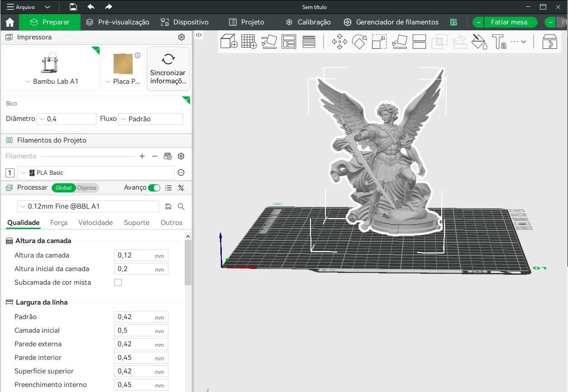Switch the process scope to Global
The width and height of the screenshot is (568, 392).
pos(64,188)
